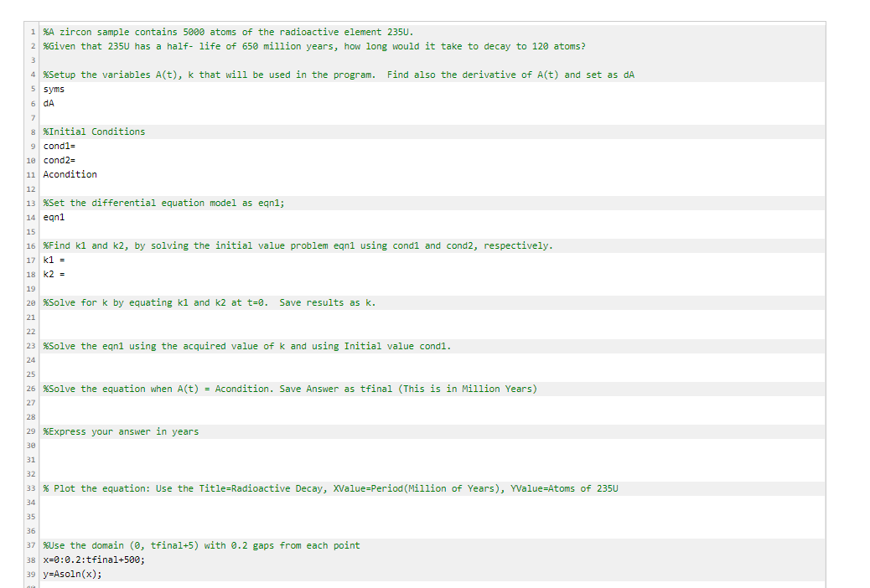Place cursor on the "eqn1" code line

[x=54, y=218]
